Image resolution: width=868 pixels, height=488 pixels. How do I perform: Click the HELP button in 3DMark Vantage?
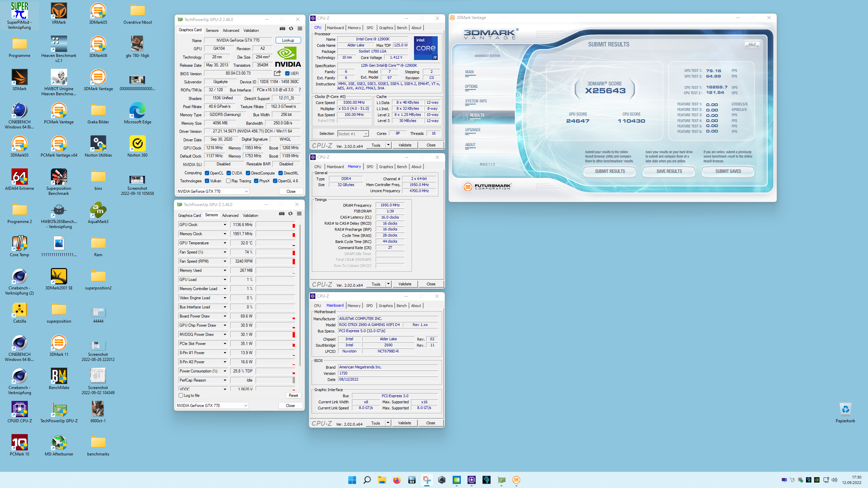point(752,44)
